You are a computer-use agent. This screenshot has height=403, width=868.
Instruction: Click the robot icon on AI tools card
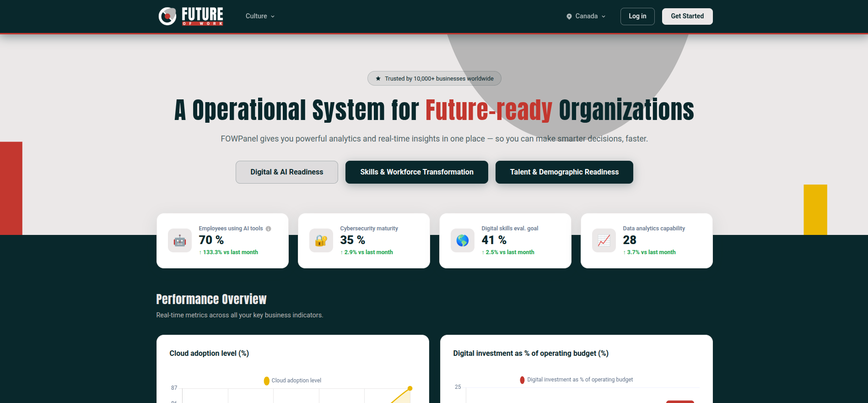click(180, 240)
